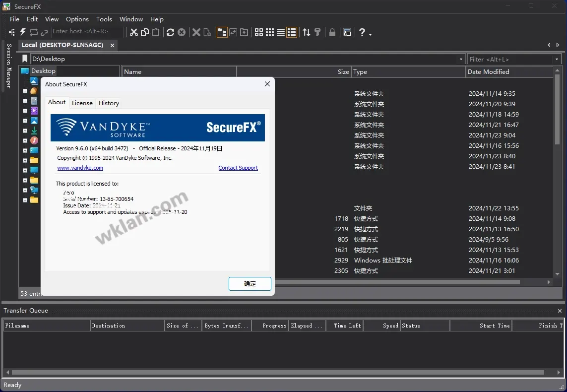Select the Music note tree icon
The height and width of the screenshot is (392, 567).
(34, 140)
